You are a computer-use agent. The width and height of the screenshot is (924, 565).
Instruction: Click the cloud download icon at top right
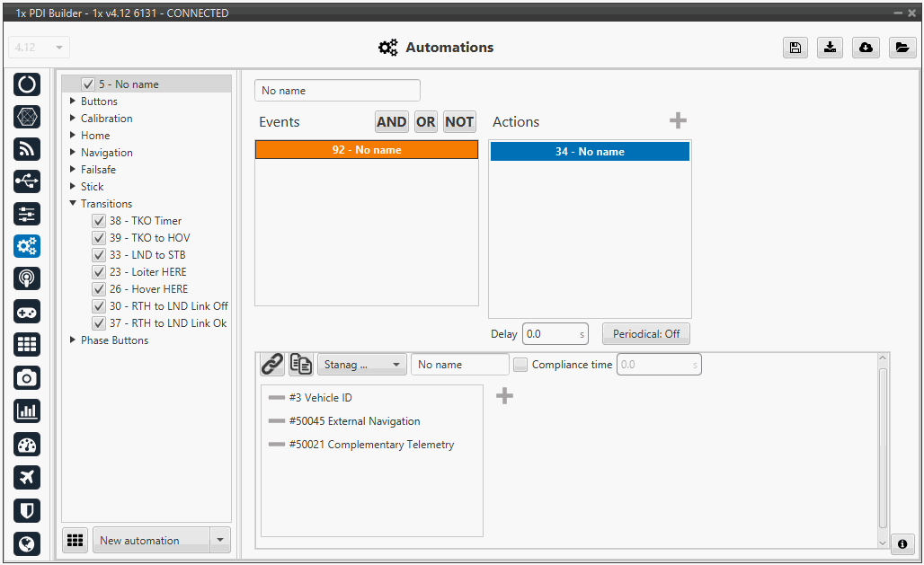pos(866,49)
